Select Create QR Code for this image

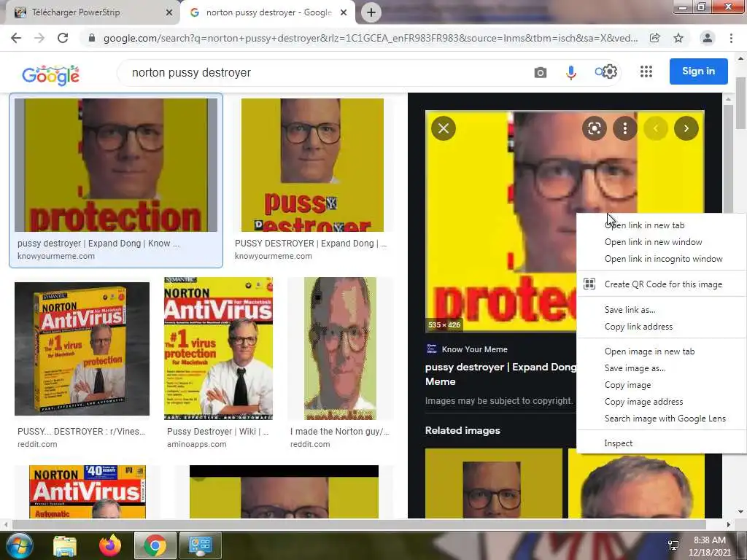click(x=663, y=284)
